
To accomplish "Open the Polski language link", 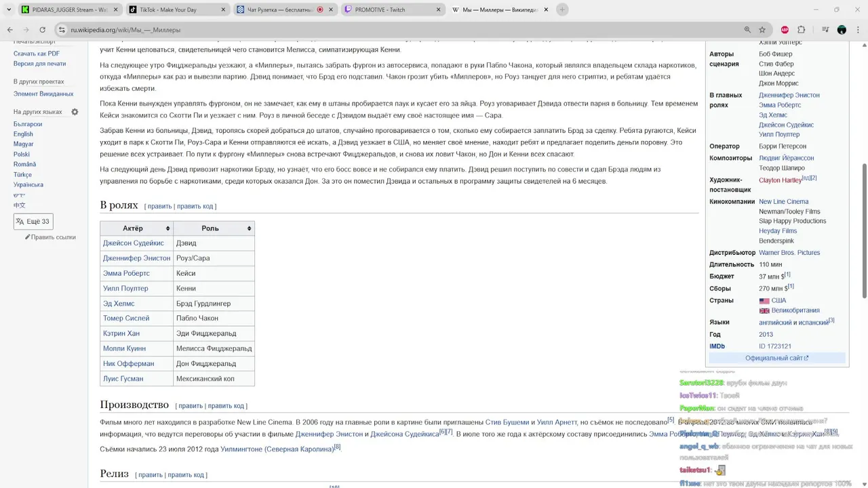I will (x=22, y=155).
